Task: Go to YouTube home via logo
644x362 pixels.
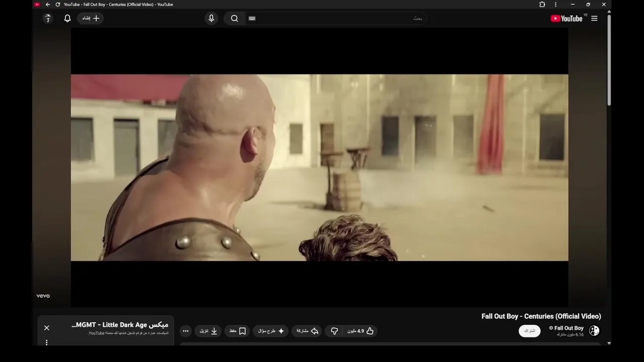Action: click(x=567, y=19)
